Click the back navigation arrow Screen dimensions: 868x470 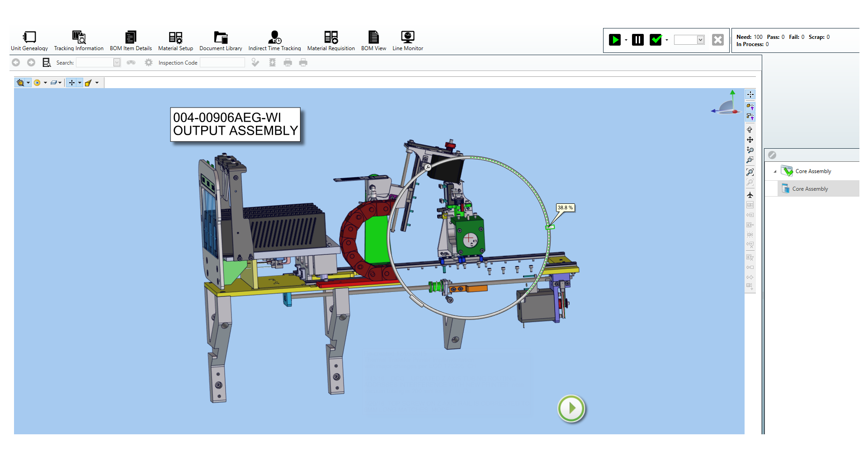coord(16,62)
